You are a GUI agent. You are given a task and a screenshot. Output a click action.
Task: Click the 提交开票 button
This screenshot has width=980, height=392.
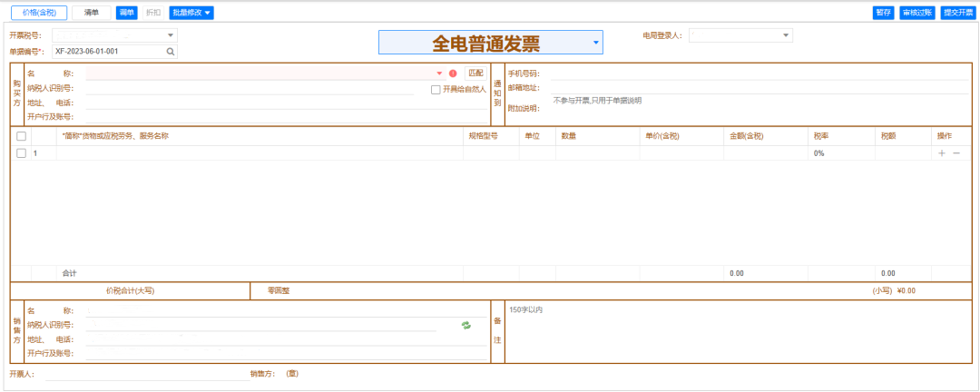(957, 13)
